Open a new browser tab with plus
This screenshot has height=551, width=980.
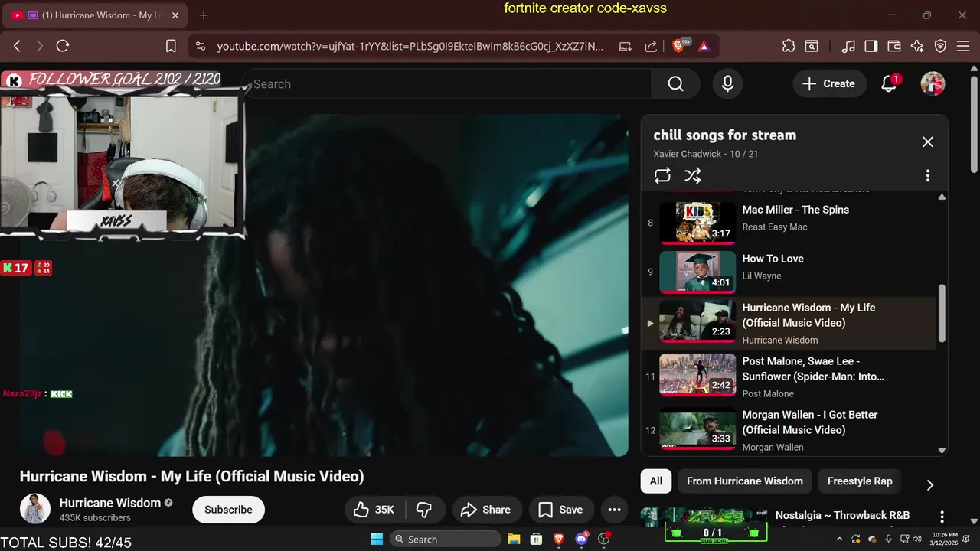[x=204, y=15]
